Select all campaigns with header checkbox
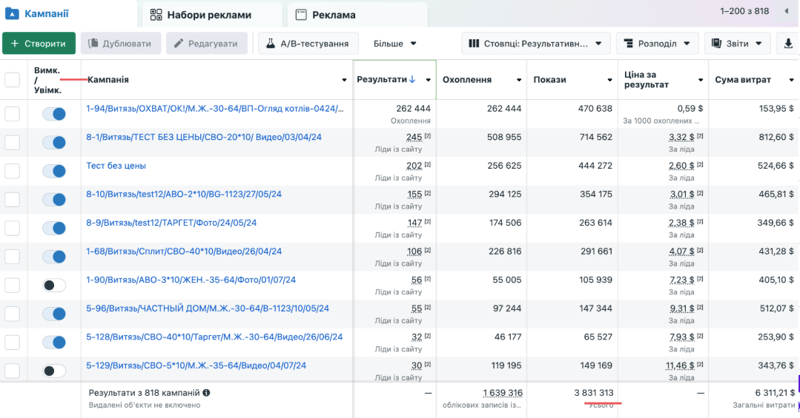The height and width of the screenshot is (418, 800). pos(12,80)
